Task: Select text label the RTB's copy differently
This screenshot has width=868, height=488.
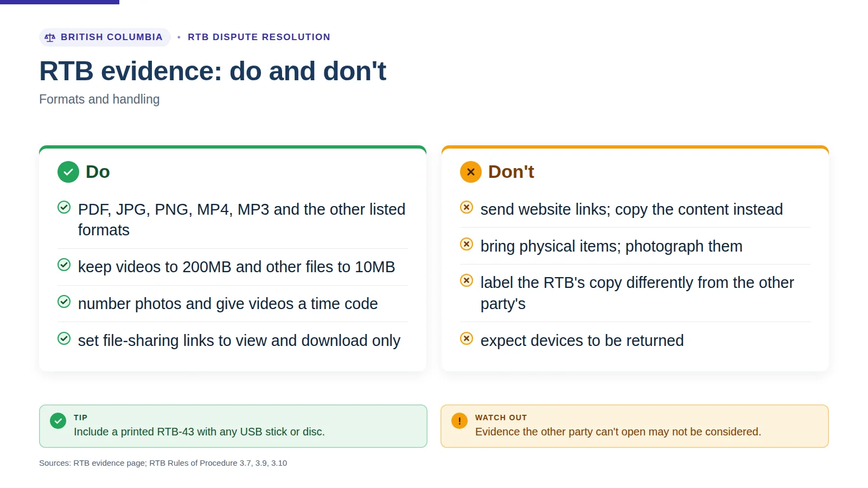Action: tap(637, 293)
